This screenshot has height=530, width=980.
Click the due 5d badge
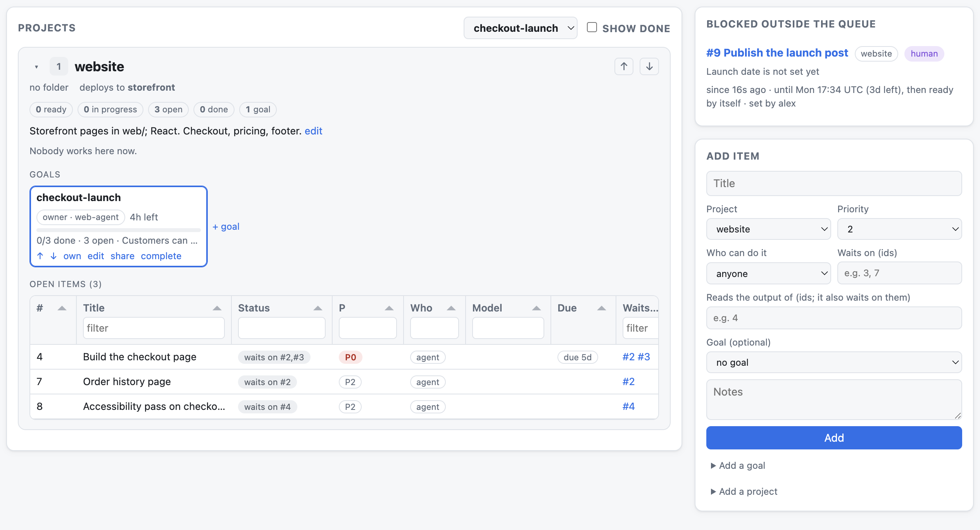(578, 357)
